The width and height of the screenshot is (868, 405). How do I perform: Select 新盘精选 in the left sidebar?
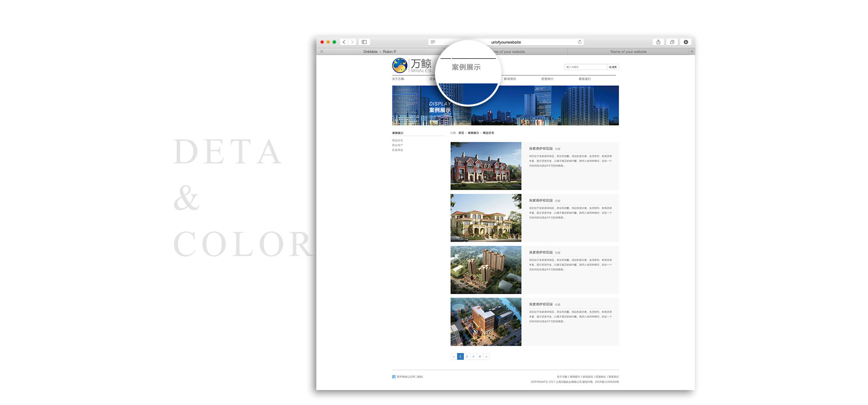point(397,150)
